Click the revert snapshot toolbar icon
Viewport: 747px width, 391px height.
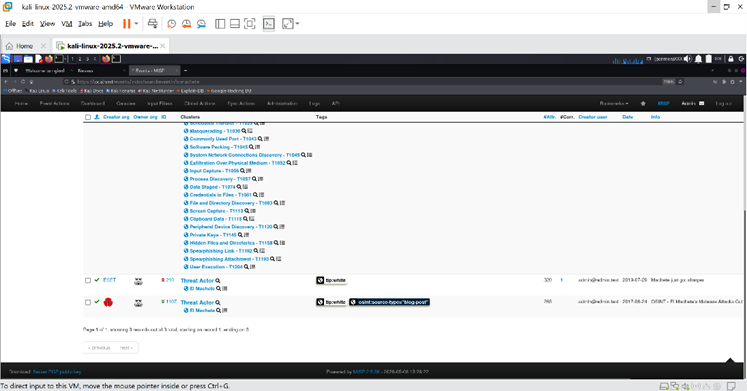[186, 24]
